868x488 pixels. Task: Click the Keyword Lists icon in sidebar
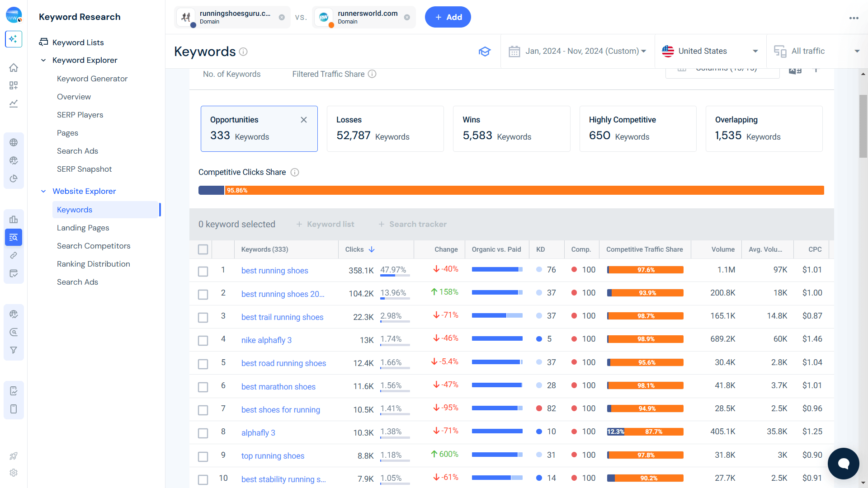pyautogui.click(x=43, y=42)
